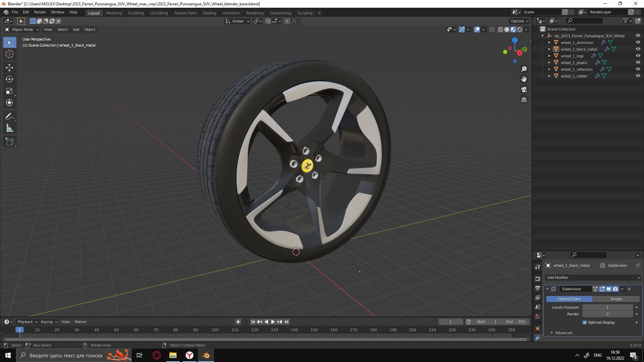Play the animation forward
Screen dimensions: 644x362
pyautogui.click(x=273, y=322)
